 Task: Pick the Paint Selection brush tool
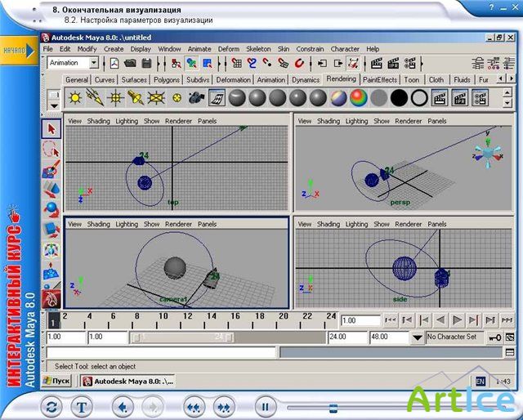(51, 169)
